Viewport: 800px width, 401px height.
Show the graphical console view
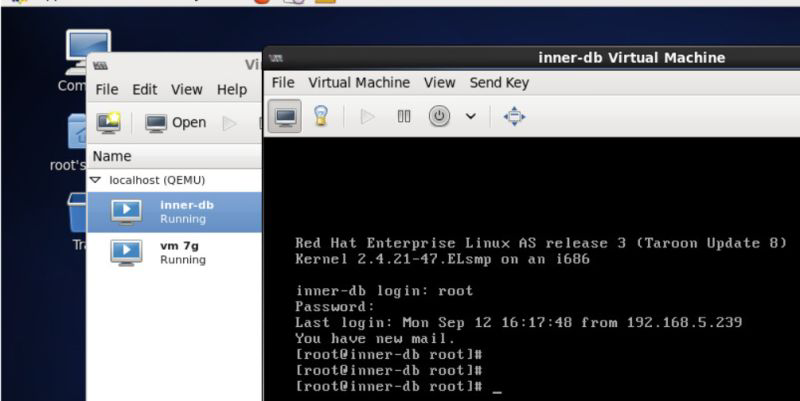click(x=285, y=116)
